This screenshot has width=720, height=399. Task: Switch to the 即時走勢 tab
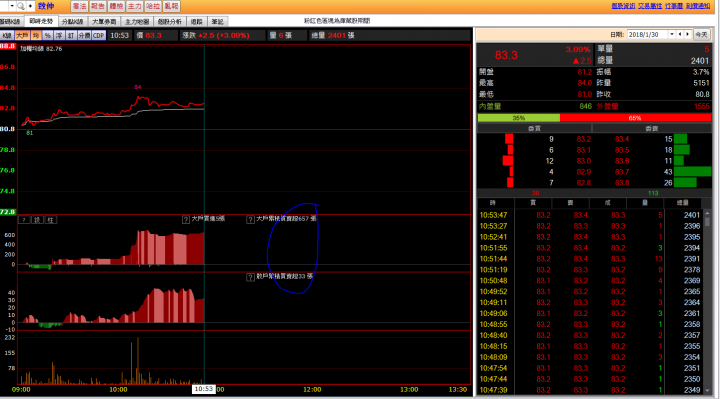[41, 21]
